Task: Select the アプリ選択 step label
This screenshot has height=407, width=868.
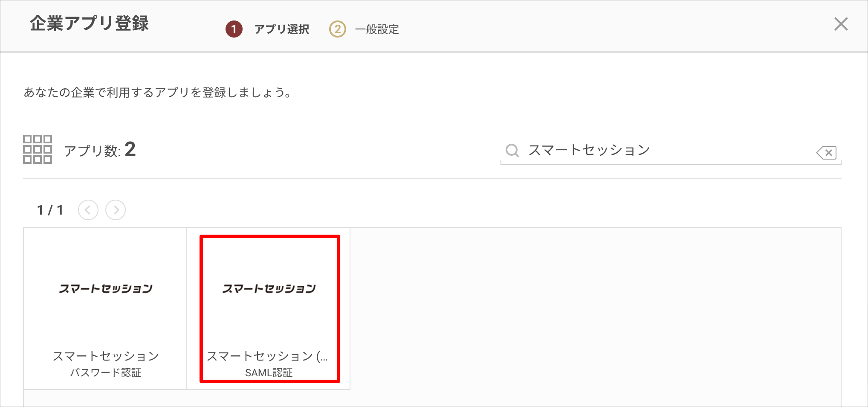Action: (282, 29)
